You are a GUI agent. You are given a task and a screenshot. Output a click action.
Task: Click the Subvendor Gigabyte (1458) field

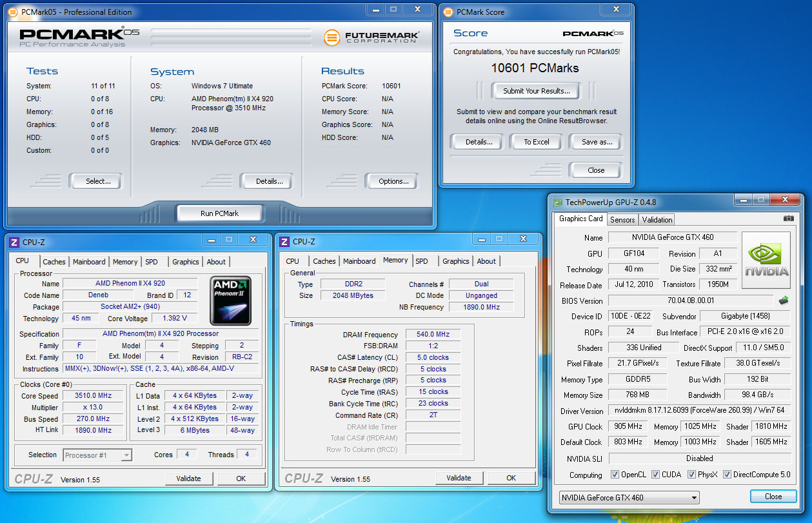[x=746, y=316]
